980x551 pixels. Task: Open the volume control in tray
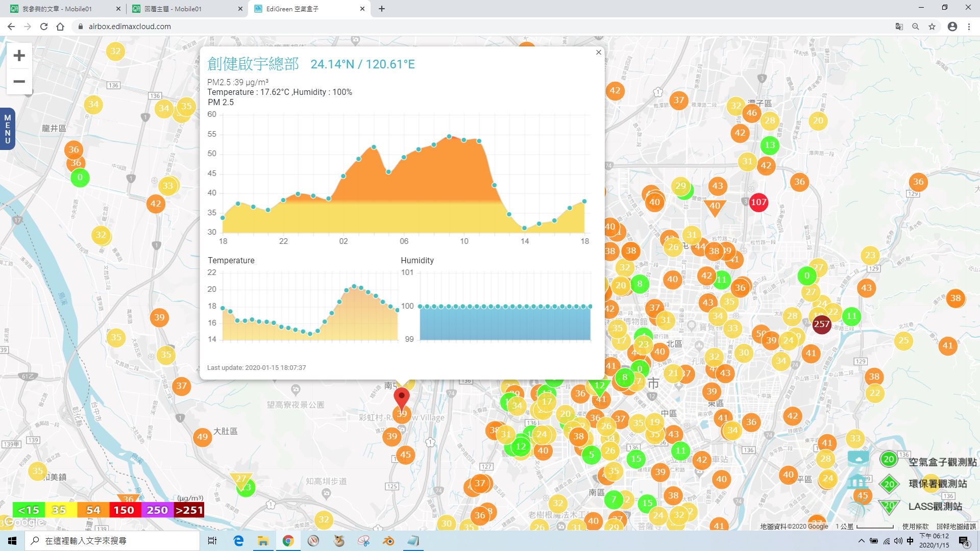[898, 541]
